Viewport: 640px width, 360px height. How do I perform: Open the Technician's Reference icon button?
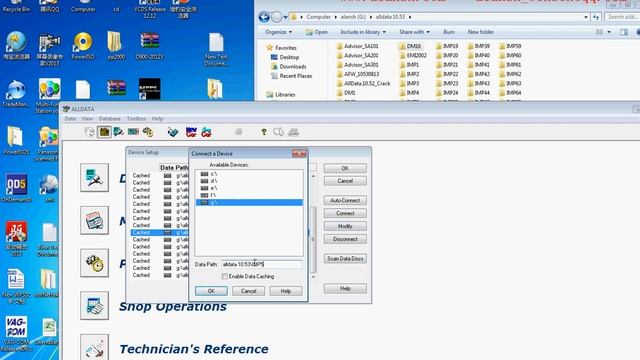click(94, 347)
